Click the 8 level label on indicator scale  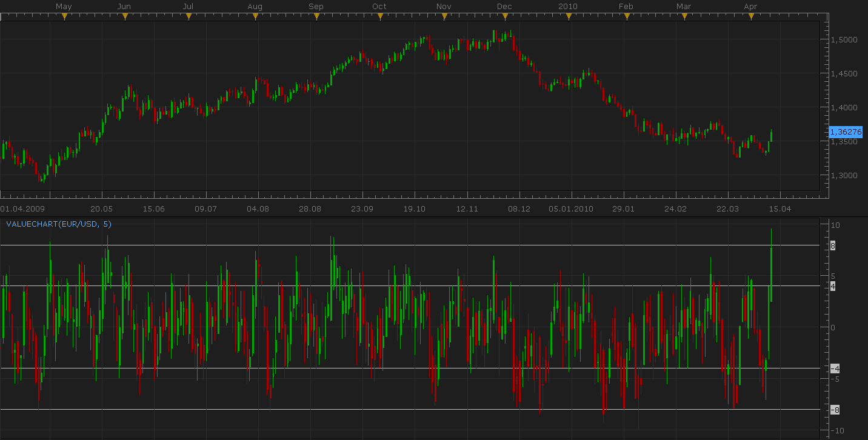click(833, 245)
